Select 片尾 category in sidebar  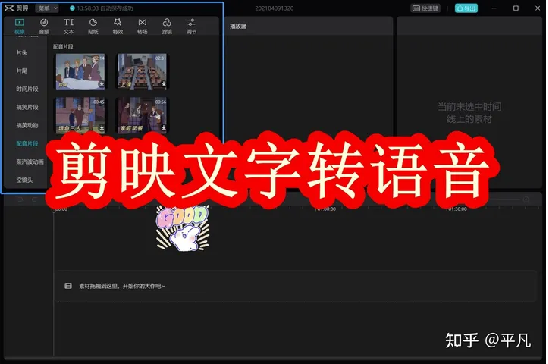(22, 71)
